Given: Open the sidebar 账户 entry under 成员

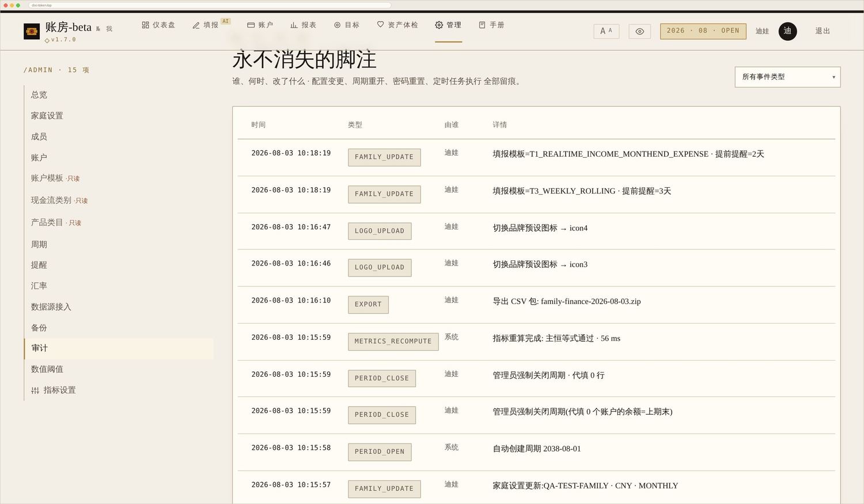Looking at the screenshot, I should pos(39,157).
